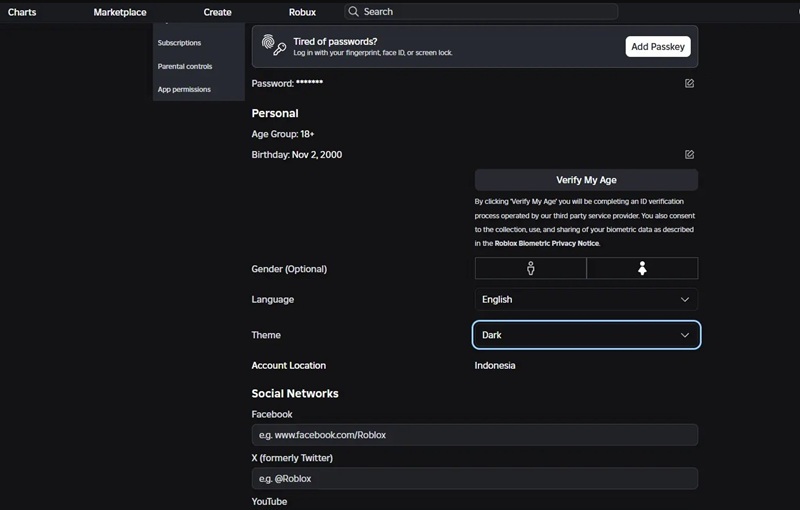Open the Create tab in the top navigation
The width and height of the screenshot is (800, 510).
click(x=217, y=12)
